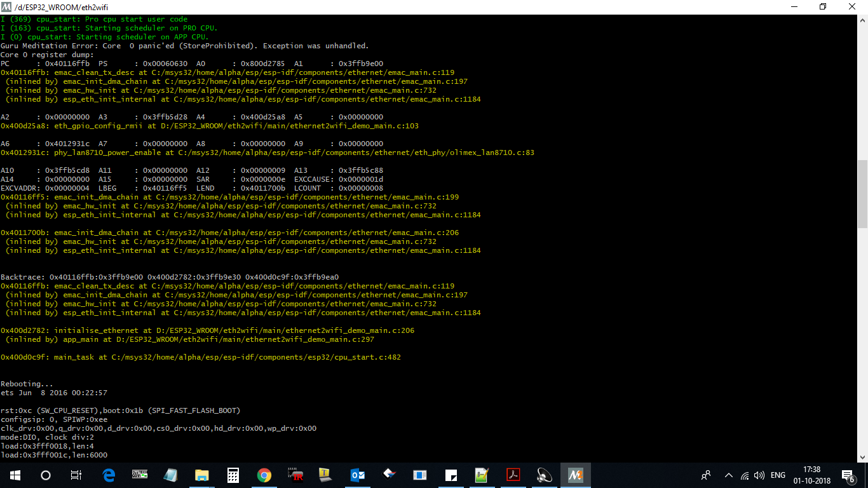
Task: Click the terminal vertical scrollbar thumb
Action: pyautogui.click(x=862, y=193)
